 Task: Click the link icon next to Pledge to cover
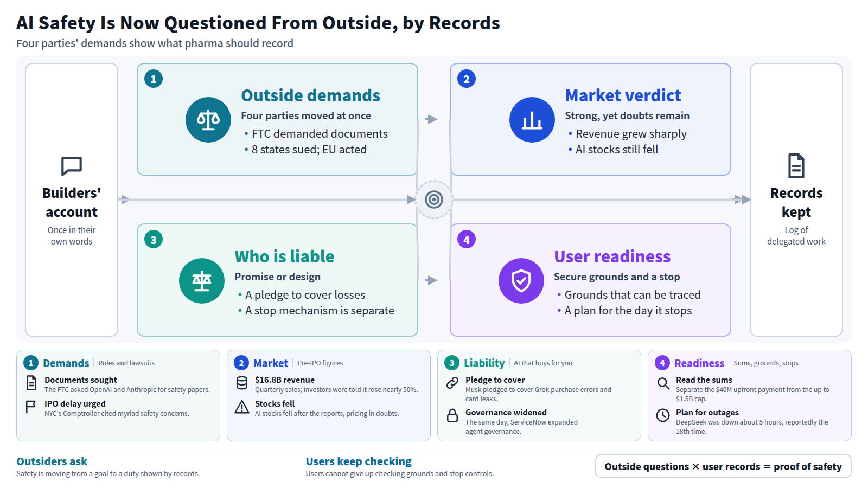coord(452,383)
